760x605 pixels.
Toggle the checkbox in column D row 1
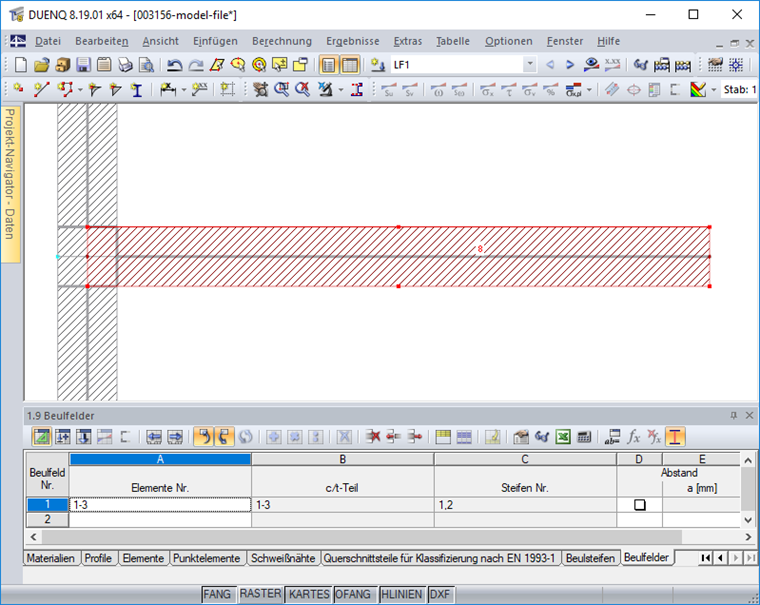(640, 505)
